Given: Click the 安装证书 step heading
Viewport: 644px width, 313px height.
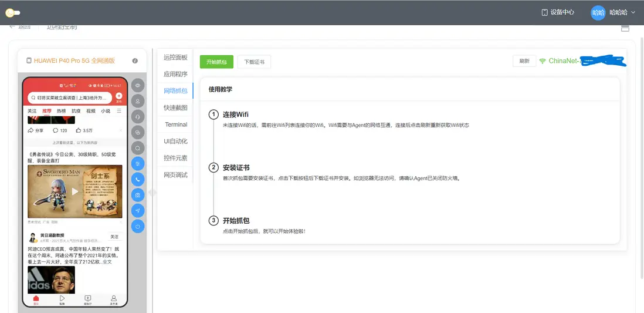Looking at the screenshot, I should [x=236, y=168].
